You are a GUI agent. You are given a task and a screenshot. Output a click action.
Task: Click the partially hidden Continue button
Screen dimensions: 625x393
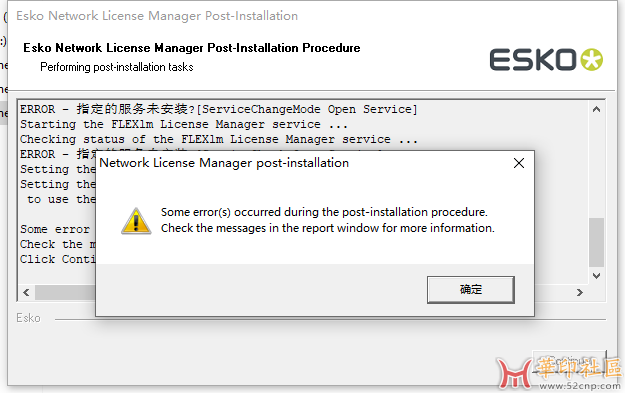pos(570,360)
